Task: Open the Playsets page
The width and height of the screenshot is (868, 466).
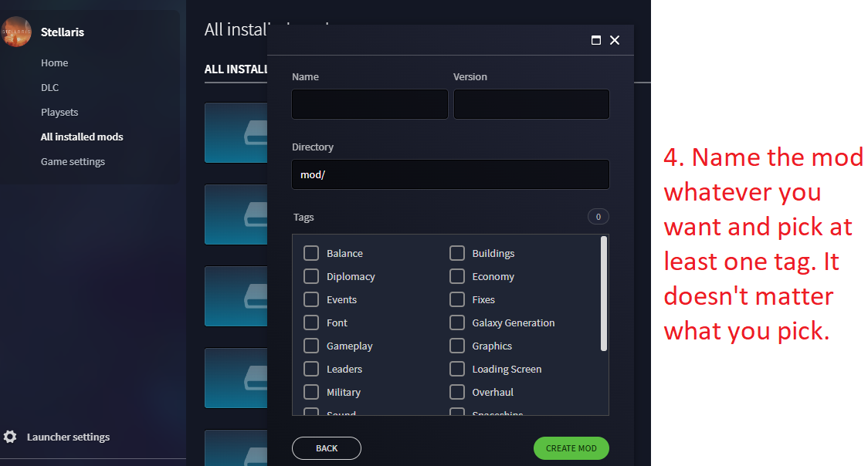Action: pyautogui.click(x=59, y=112)
